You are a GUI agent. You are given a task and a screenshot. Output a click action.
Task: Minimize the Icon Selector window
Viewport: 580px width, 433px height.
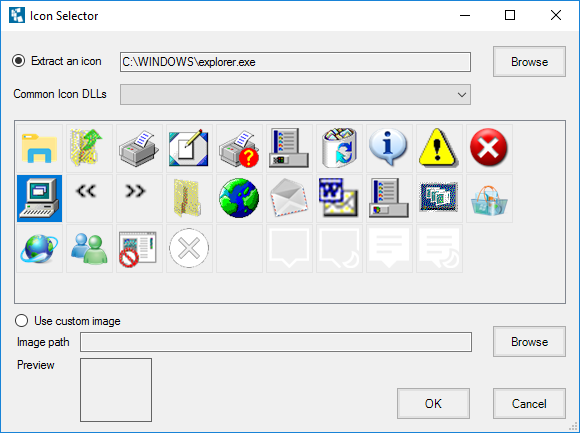(465, 15)
